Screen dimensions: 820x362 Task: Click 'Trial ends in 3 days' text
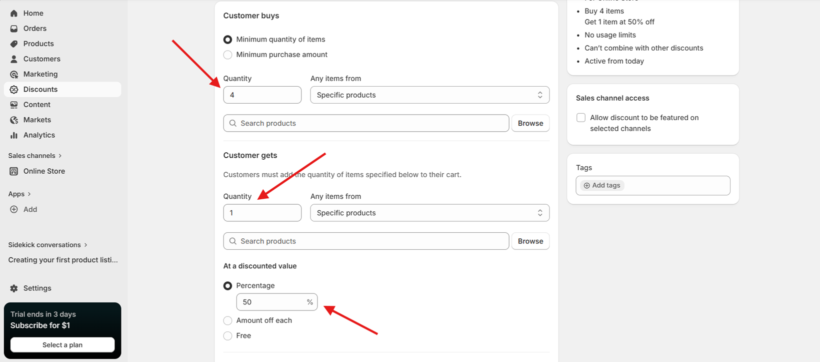coord(43,314)
